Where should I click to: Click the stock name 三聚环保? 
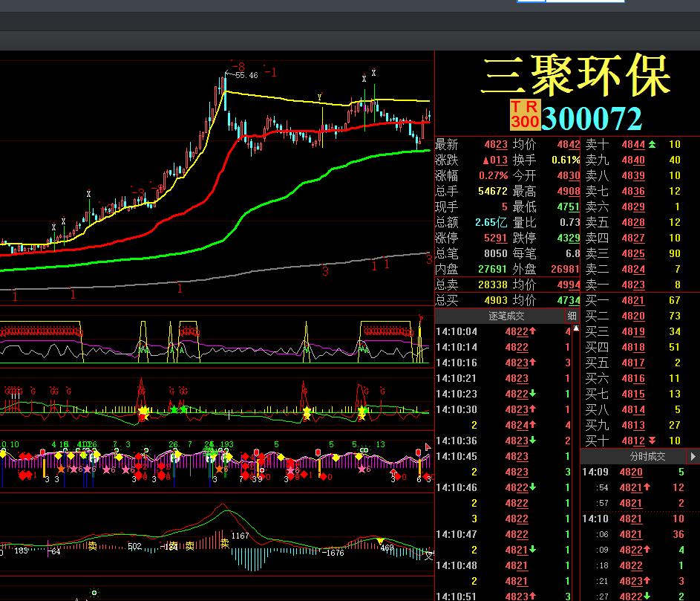tap(576, 76)
